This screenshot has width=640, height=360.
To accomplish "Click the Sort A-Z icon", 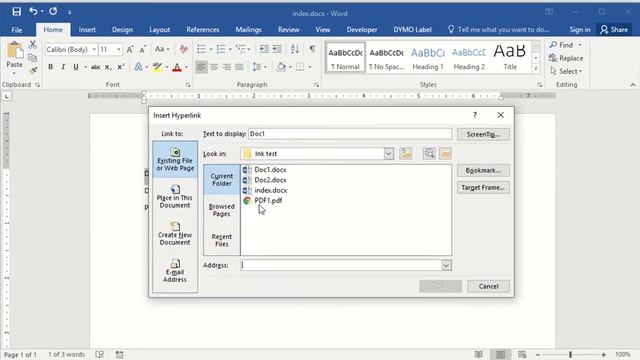I will click(x=295, y=49).
